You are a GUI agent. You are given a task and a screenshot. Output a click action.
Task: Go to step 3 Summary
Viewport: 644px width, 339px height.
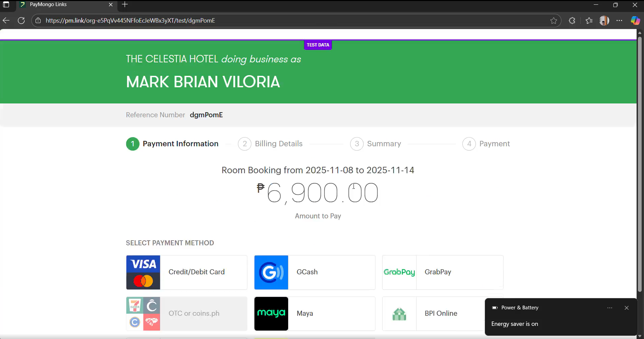[375, 144]
